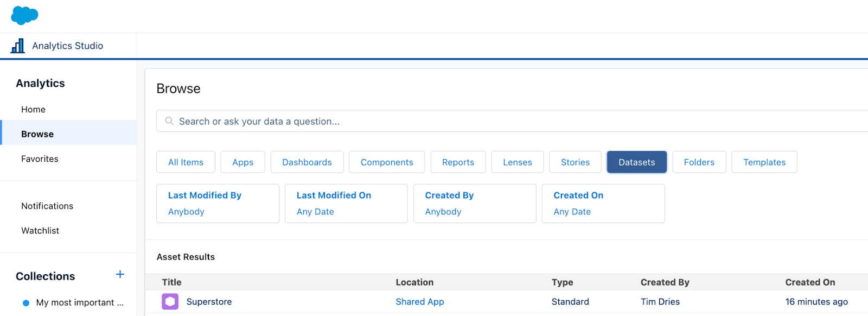This screenshot has width=868, height=316.
Task: Open My most important collection
Action: [79, 302]
